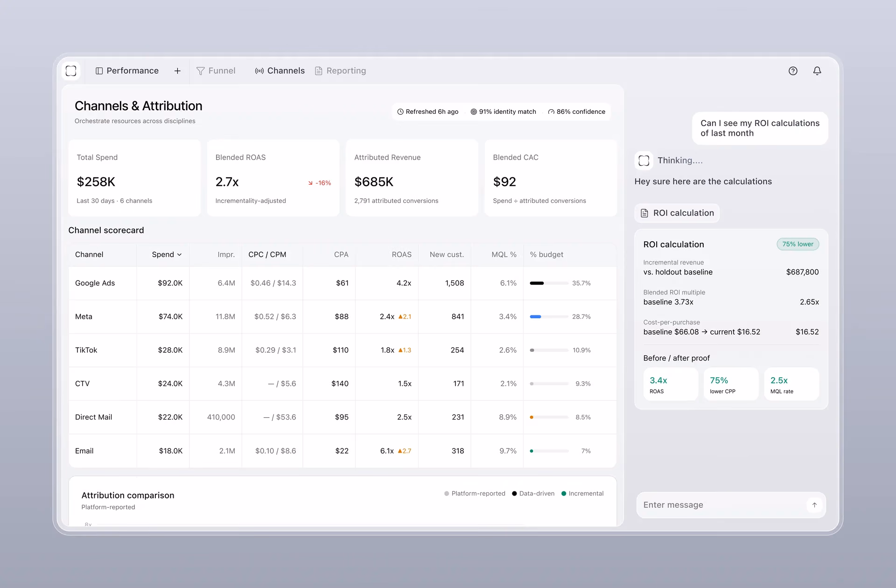Click the ROAS column header
This screenshot has width=896, height=588.
tap(402, 255)
